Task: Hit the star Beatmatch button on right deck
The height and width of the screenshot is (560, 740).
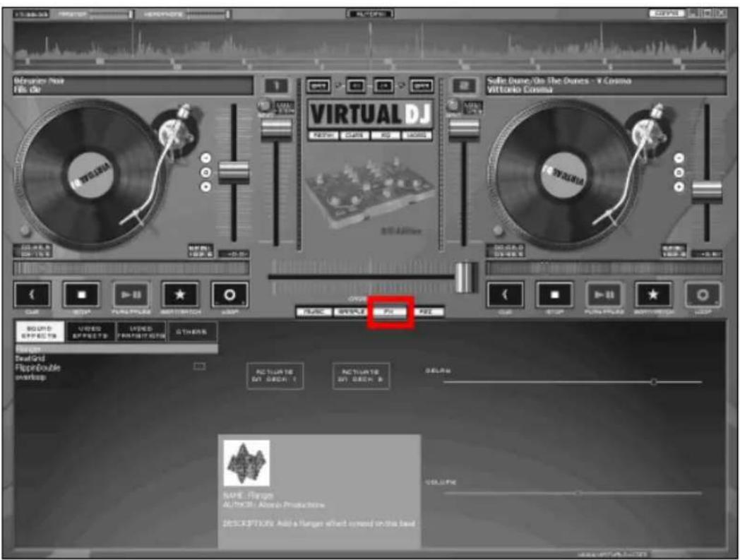Action: click(x=654, y=294)
